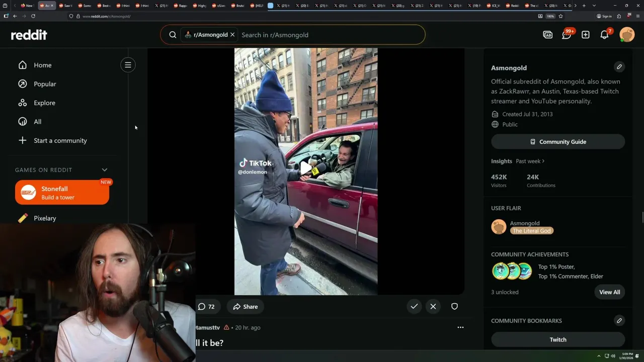Click the 452K Visitors stat

pos(499,180)
